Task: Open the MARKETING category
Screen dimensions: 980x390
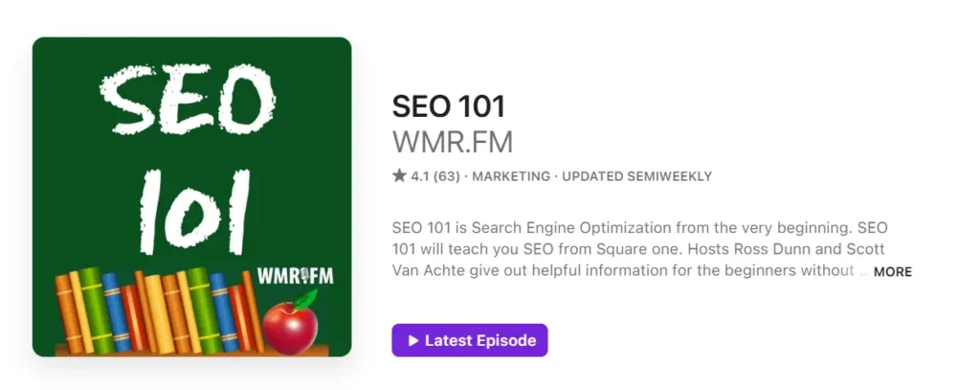Action: 511,176
